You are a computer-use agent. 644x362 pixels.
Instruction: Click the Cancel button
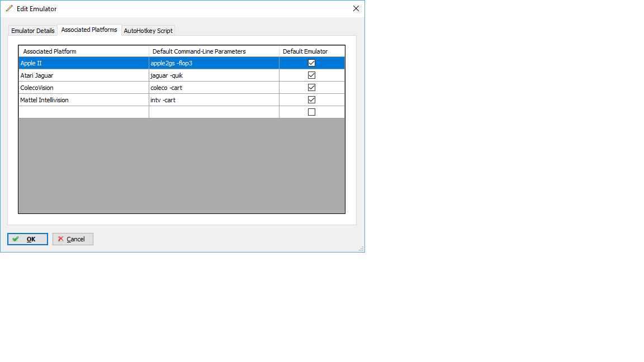pyautogui.click(x=73, y=239)
